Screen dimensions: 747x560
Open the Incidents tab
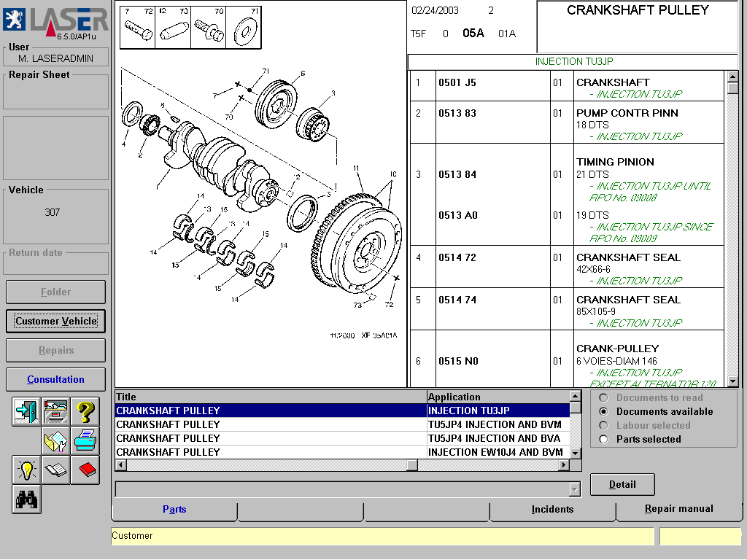(x=553, y=510)
